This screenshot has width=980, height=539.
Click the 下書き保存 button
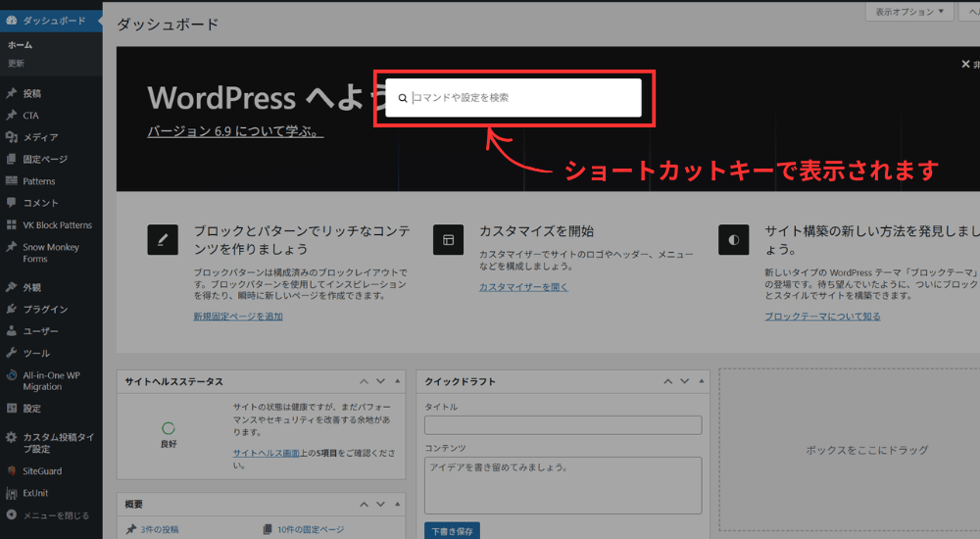(x=452, y=531)
